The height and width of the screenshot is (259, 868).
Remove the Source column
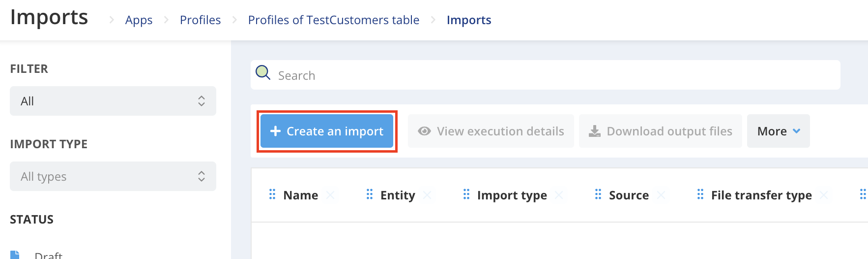[x=661, y=195]
